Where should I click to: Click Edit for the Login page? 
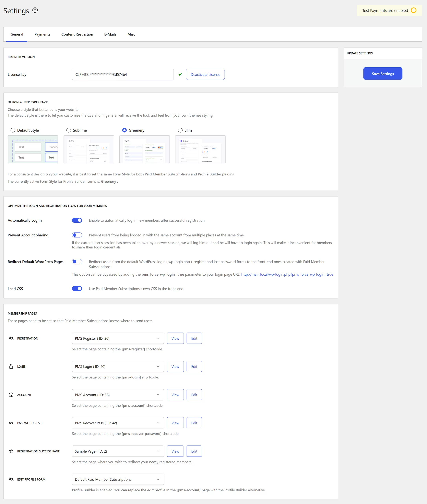click(x=194, y=366)
